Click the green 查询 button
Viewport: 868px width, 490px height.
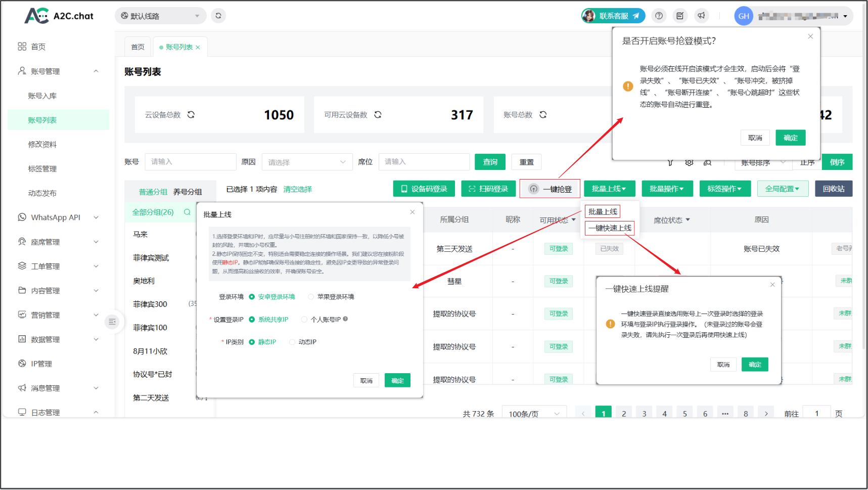point(490,162)
